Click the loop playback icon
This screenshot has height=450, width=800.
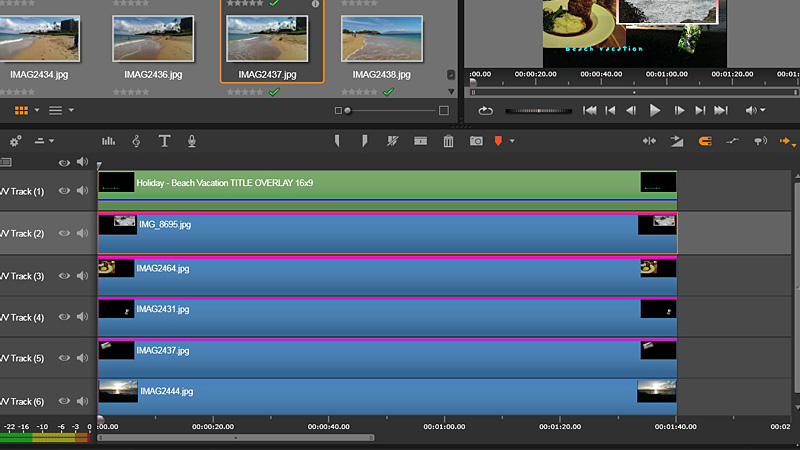pyautogui.click(x=486, y=111)
